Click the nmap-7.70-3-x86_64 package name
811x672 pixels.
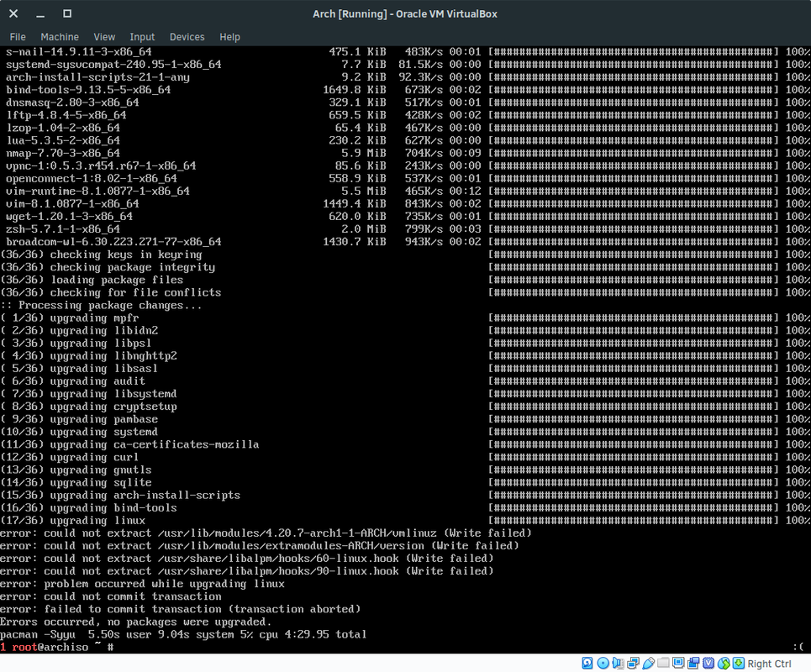pyautogui.click(x=63, y=153)
